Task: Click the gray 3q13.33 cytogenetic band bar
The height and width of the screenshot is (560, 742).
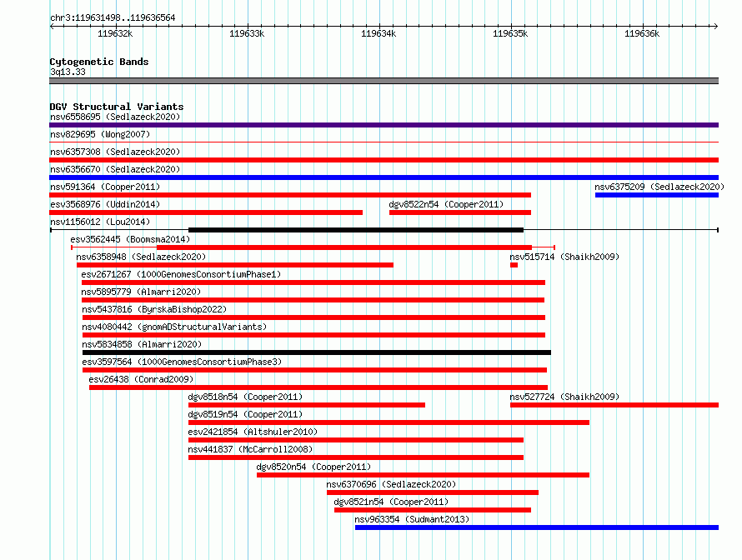Action: pos(384,81)
